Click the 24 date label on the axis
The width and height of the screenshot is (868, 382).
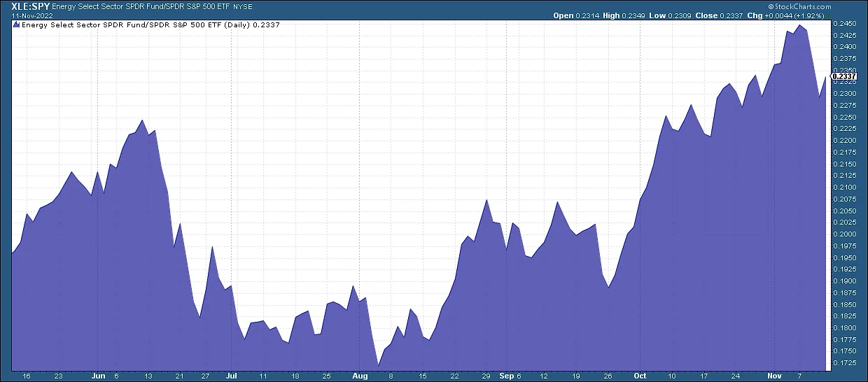[x=735, y=376]
